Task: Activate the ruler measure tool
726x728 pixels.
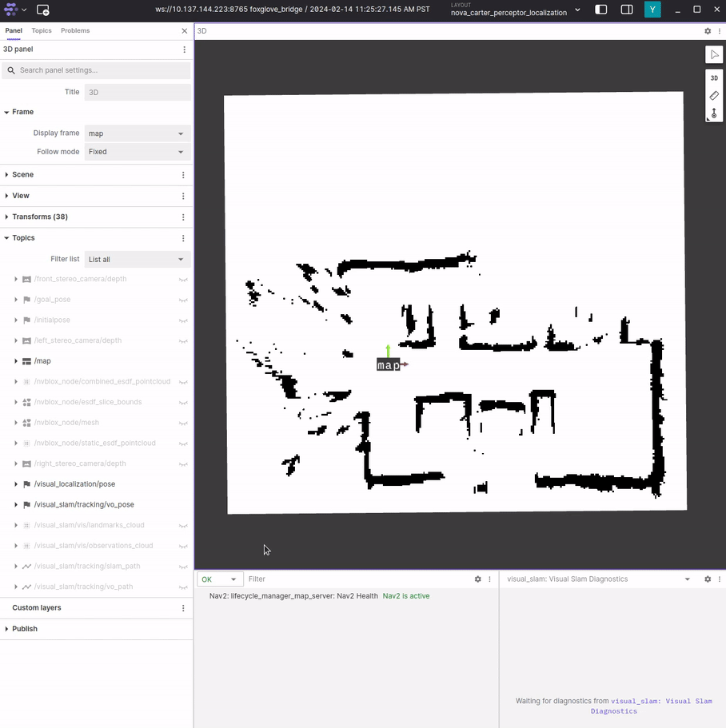Action: (x=714, y=96)
